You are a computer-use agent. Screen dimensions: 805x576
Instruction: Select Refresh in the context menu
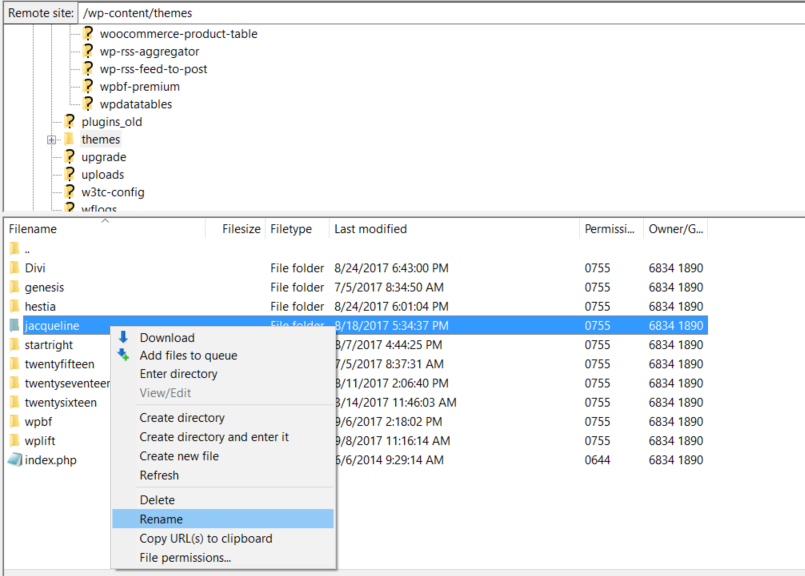pyautogui.click(x=223, y=475)
